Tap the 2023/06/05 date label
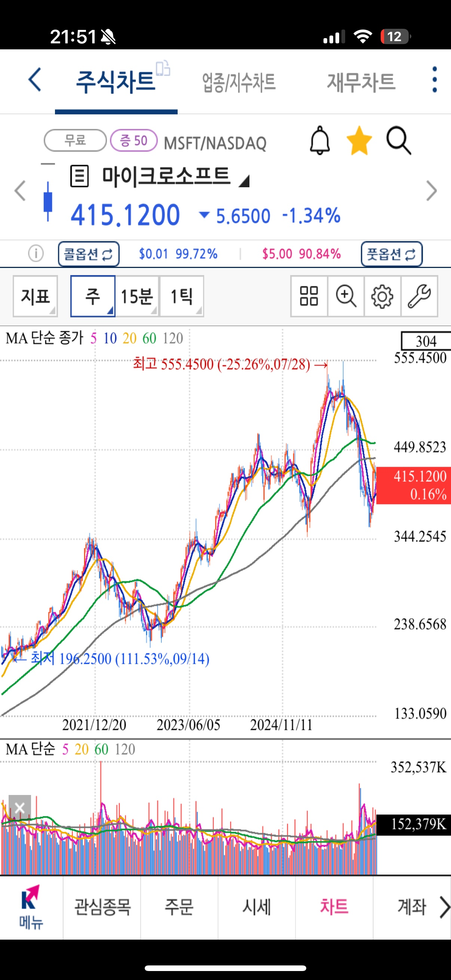Image resolution: width=451 pixels, height=980 pixels. (x=188, y=724)
